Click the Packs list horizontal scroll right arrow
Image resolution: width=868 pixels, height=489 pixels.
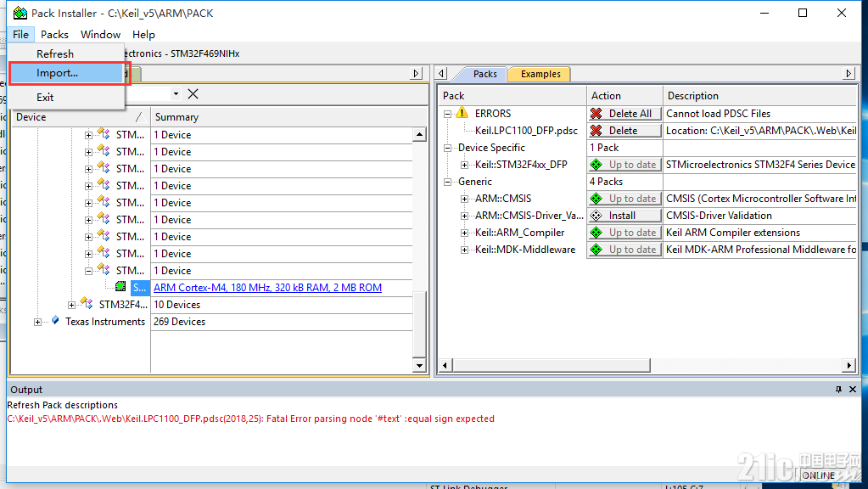point(849,365)
